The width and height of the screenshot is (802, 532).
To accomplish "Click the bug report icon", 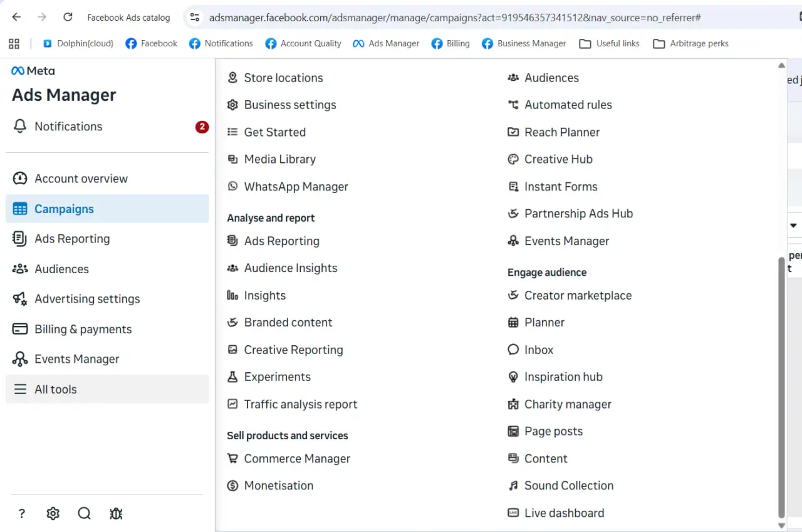I will click(116, 514).
